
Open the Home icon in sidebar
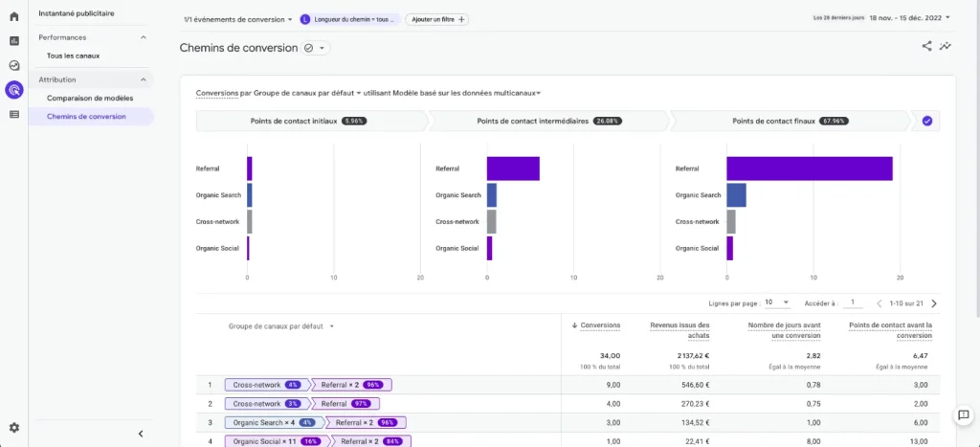[13, 16]
